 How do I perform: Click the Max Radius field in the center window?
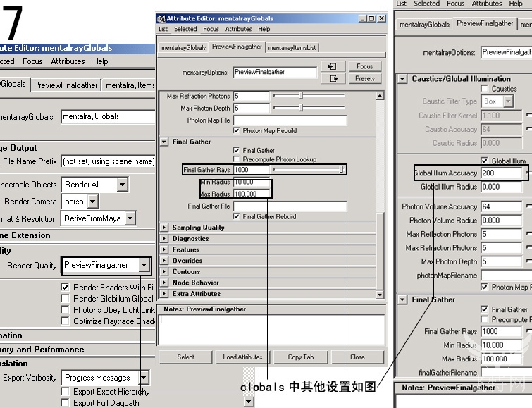[x=252, y=194]
